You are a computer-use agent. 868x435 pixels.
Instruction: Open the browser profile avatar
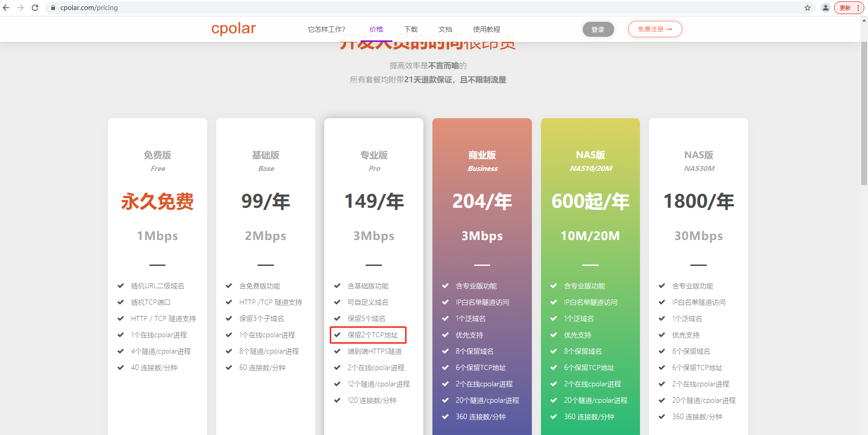(x=825, y=7)
